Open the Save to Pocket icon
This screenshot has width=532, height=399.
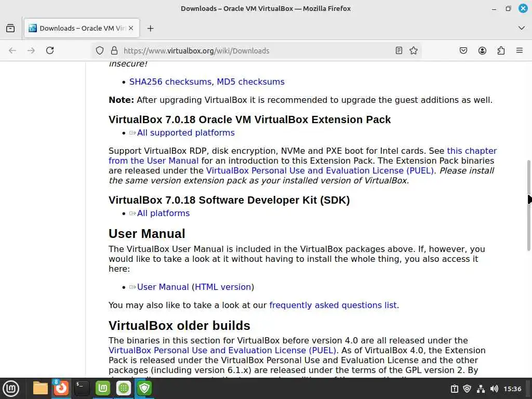(463, 50)
